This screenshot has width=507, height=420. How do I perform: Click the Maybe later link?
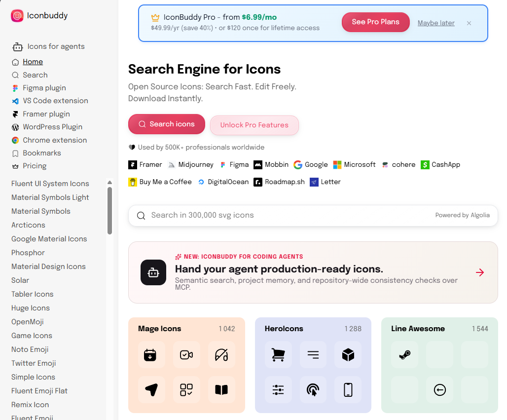pos(436,23)
